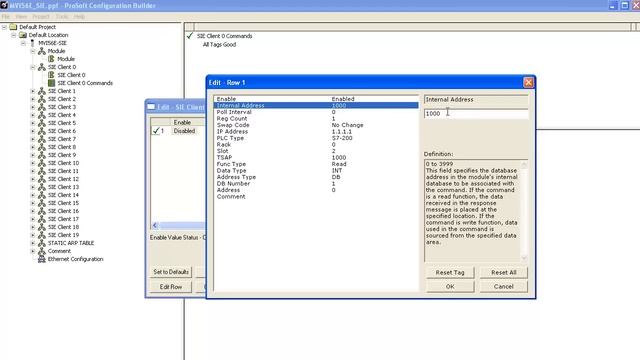Click the SIE Client 1 node icon
The image size is (640, 360).
pyautogui.click(x=42, y=91)
